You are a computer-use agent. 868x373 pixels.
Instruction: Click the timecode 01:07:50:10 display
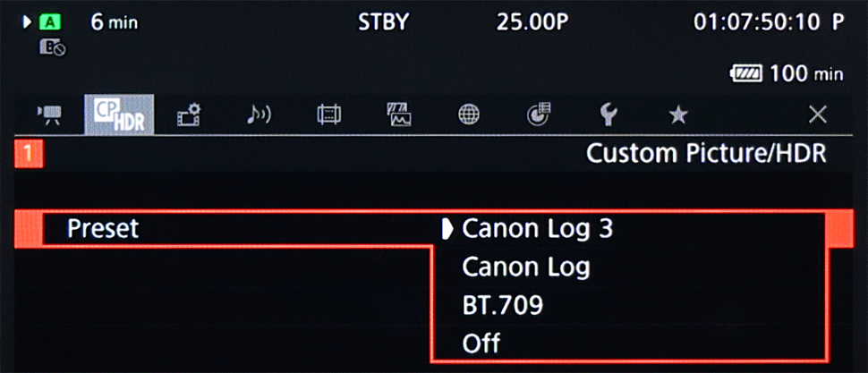pos(756,22)
